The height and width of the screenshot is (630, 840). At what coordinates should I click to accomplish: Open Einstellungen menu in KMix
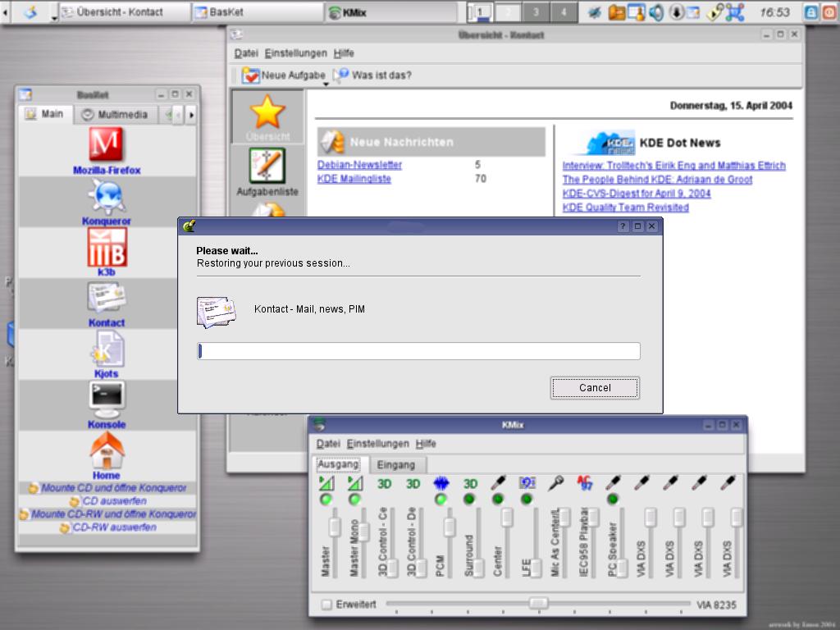(377, 444)
